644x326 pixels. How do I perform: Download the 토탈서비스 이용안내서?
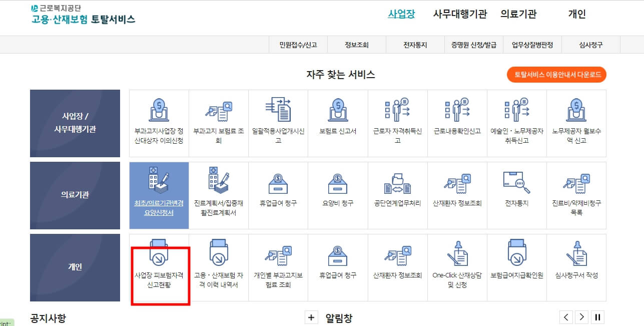coord(556,75)
